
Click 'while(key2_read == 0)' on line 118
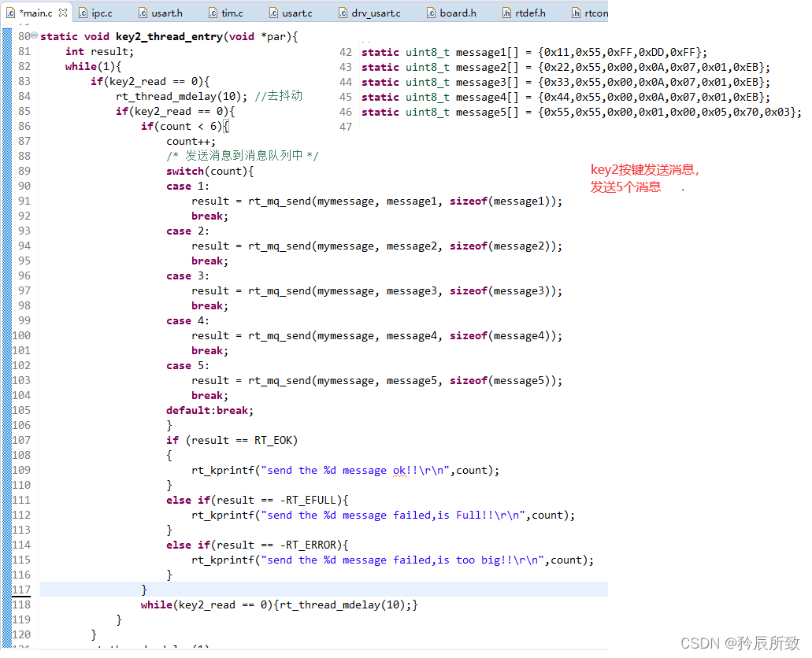(280, 604)
